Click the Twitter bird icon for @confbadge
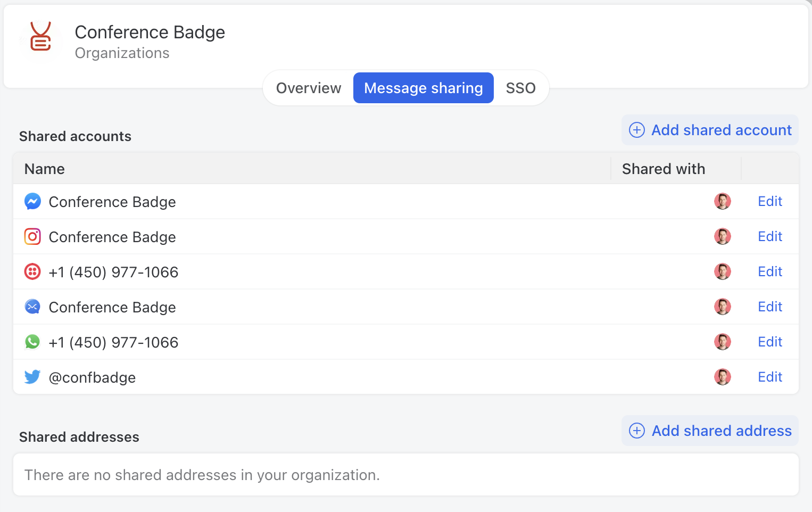 point(32,377)
